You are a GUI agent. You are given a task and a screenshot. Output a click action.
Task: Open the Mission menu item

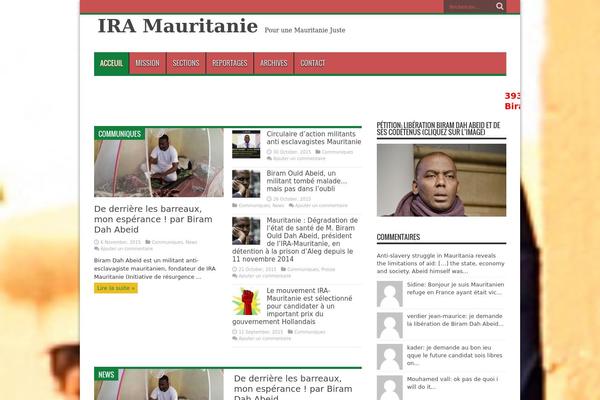(147, 63)
